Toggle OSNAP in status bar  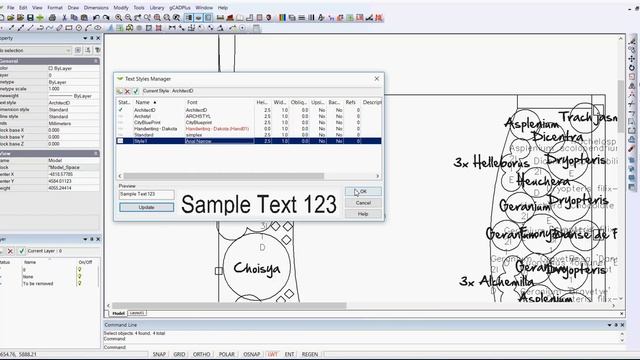pos(251,354)
